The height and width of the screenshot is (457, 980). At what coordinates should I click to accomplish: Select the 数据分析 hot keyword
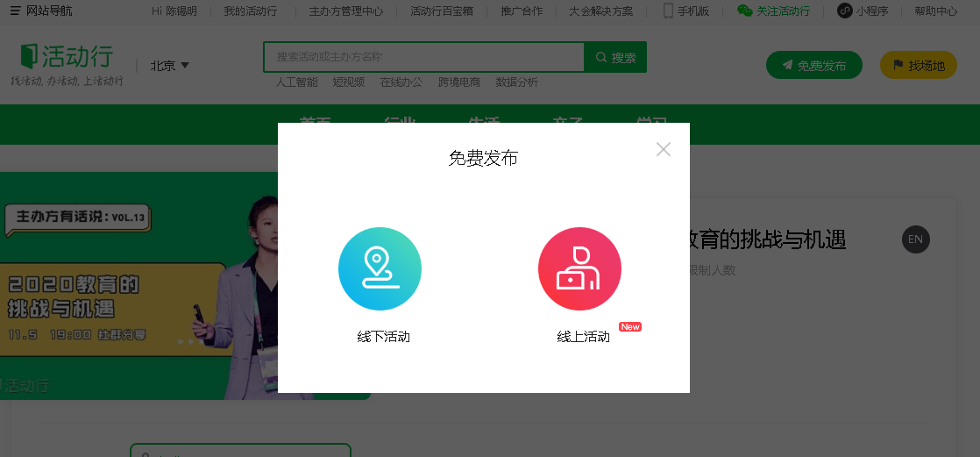(517, 82)
